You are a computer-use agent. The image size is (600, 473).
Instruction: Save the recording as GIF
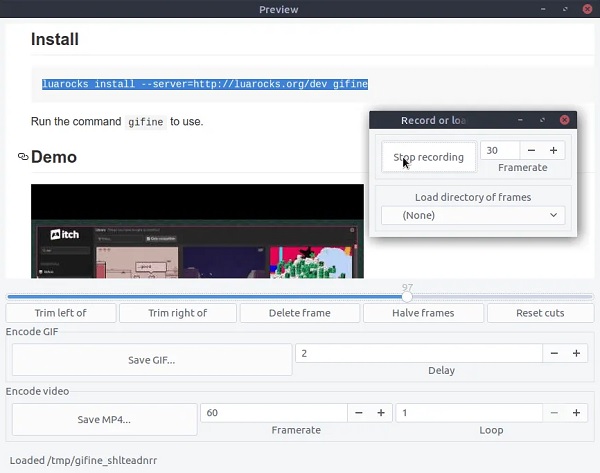152,360
